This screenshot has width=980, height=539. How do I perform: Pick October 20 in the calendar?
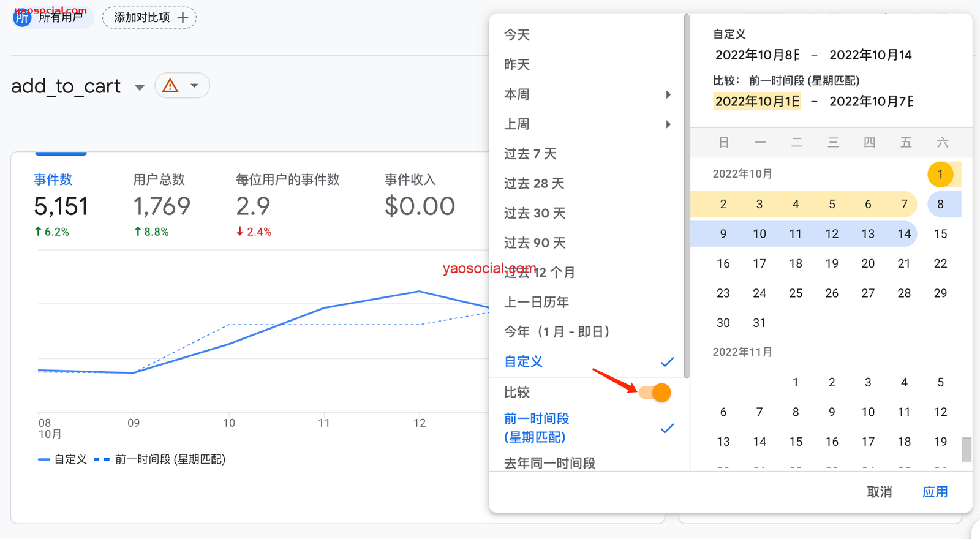[x=867, y=263]
